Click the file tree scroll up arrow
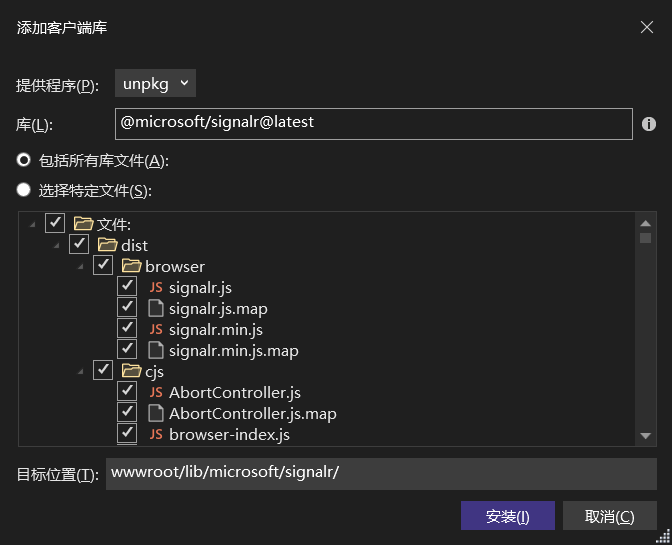The height and width of the screenshot is (545, 672). [x=645, y=223]
